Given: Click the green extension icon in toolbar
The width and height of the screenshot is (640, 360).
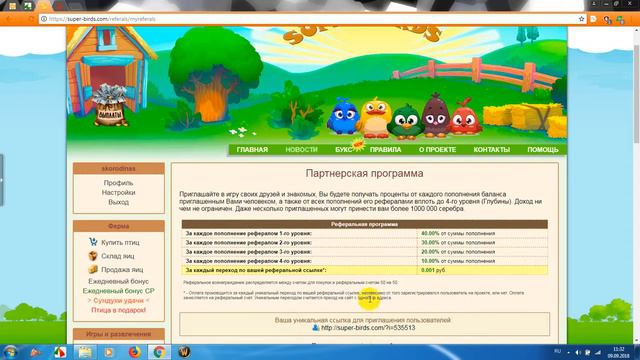Looking at the screenshot, I should tap(620, 19).
